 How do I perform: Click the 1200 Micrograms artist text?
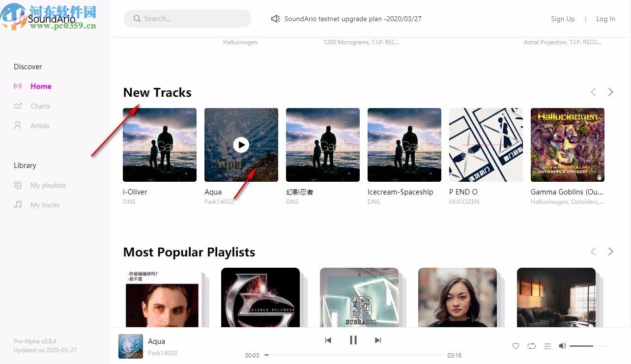[x=361, y=42]
